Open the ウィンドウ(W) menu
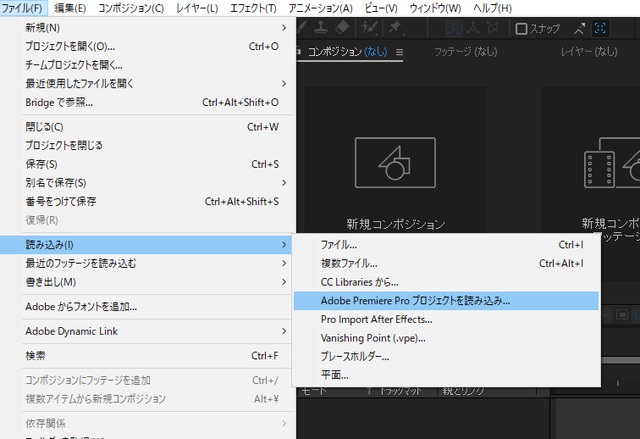 435,8
